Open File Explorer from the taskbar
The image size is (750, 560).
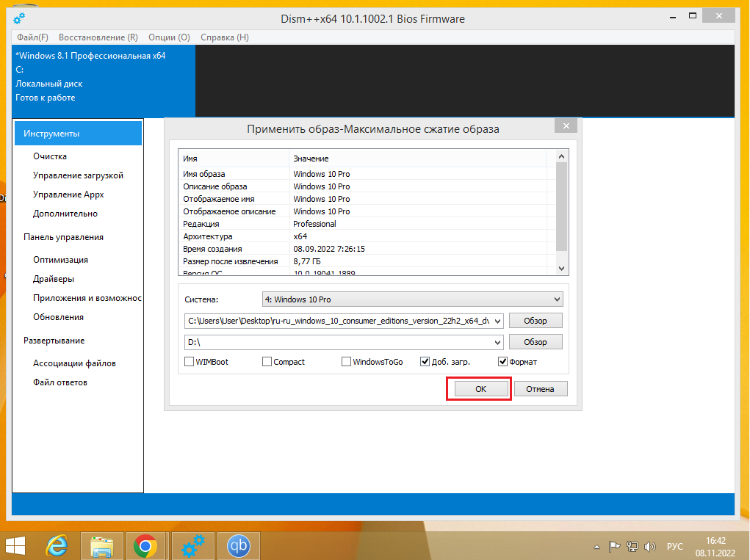tap(102, 545)
